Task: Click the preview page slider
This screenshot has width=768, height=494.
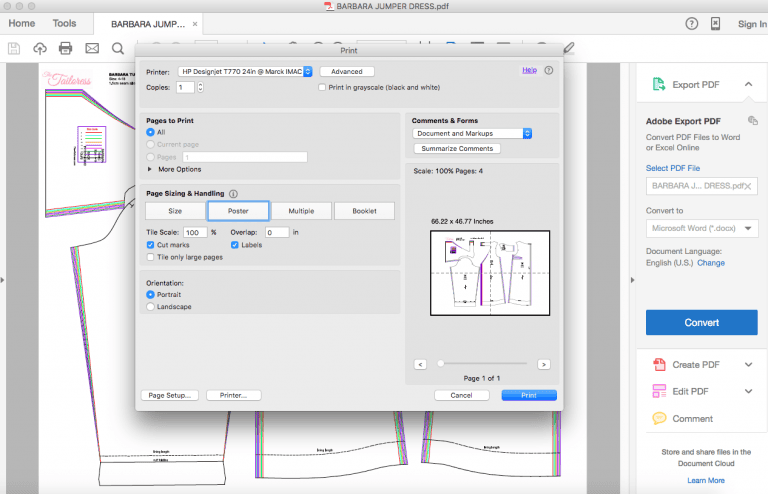Action: pos(482,363)
